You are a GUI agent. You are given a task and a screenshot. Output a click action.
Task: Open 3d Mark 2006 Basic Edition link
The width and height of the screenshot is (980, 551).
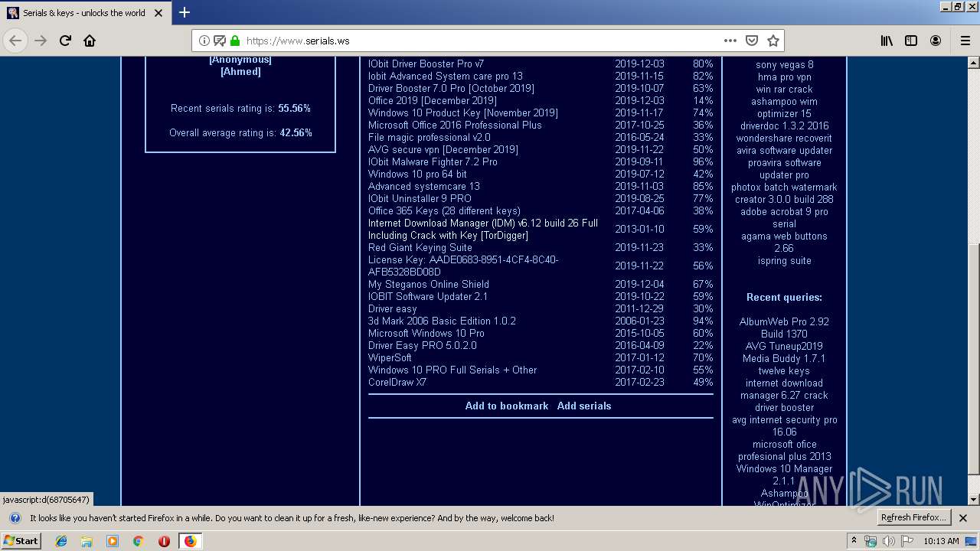click(x=442, y=321)
